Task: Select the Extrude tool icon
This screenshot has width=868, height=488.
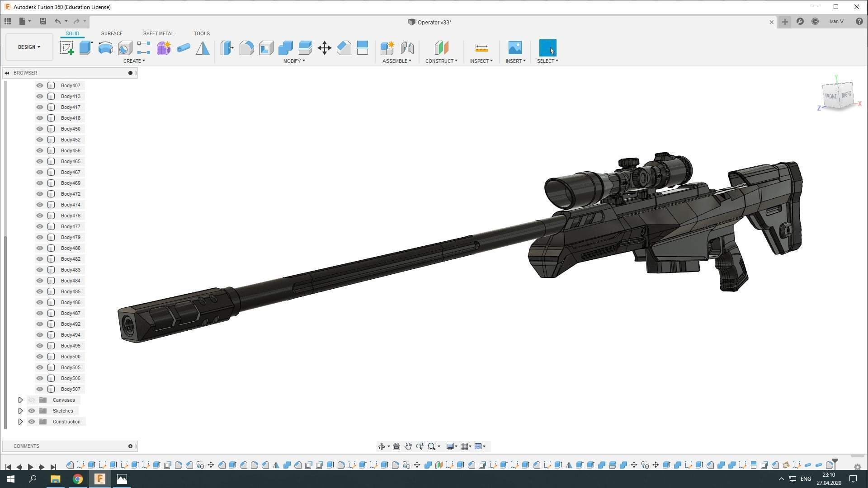Action: click(86, 48)
